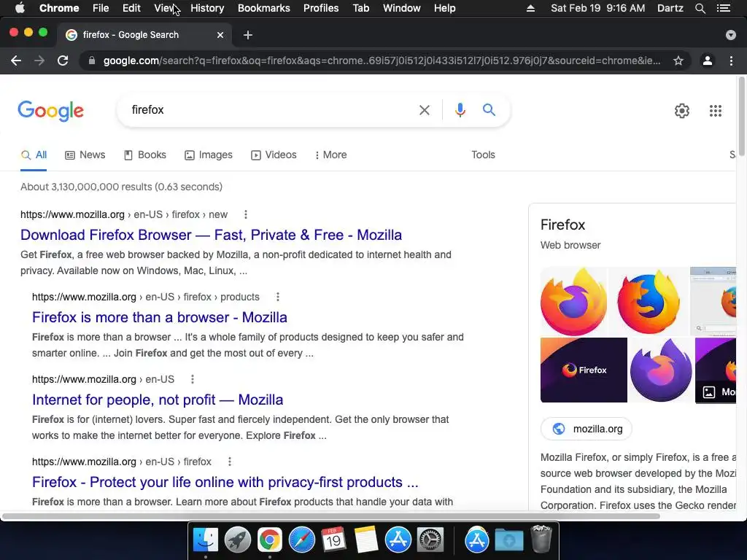Open options for the firefox › products result
This screenshot has width=747, height=560.
pyautogui.click(x=278, y=297)
